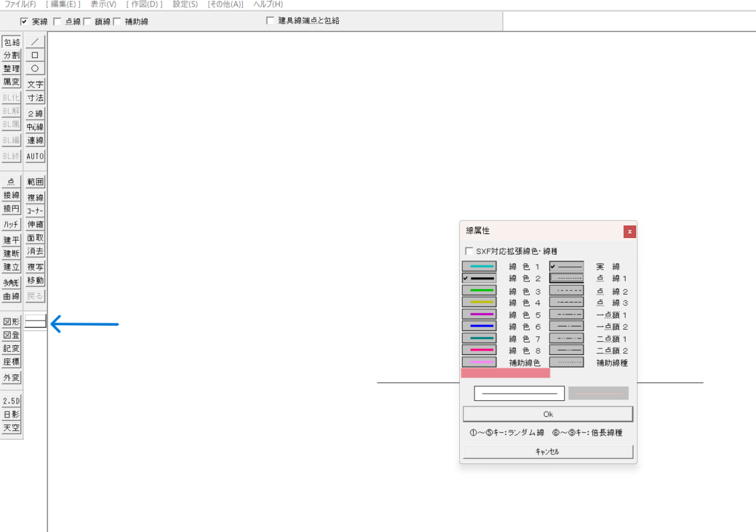The width and height of the screenshot is (756, 532).
Task: Select the circle (○) drawing tool
Action: [35, 68]
